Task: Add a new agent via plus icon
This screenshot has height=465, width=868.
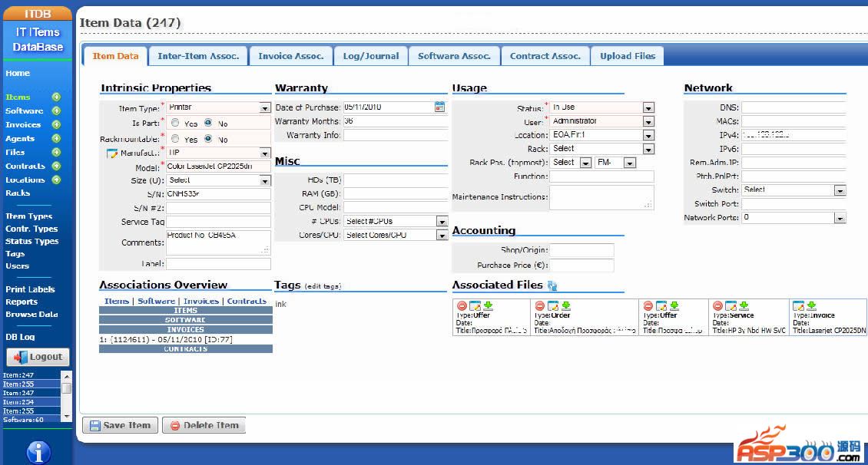Action: (56, 138)
